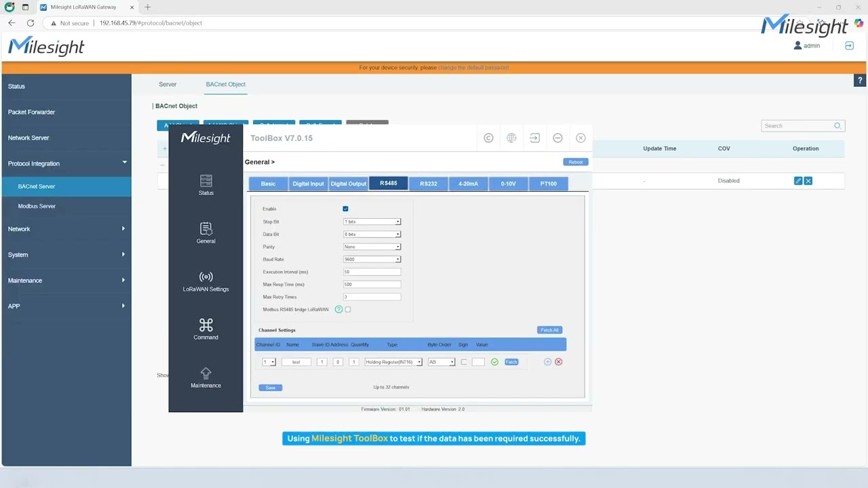Switch to the Digital Input tab
Image resolution: width=868 pixels, height=488 pixels.
point(309,184)
